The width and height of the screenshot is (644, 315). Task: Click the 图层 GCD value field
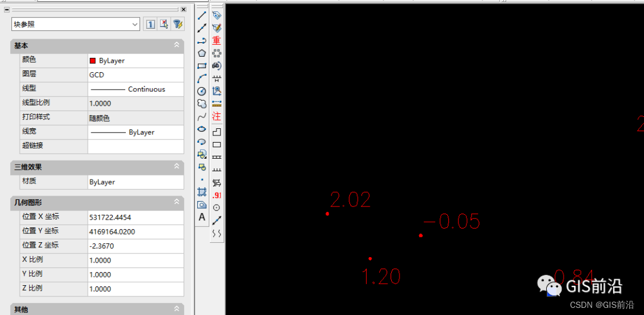[x=135, y=75]
